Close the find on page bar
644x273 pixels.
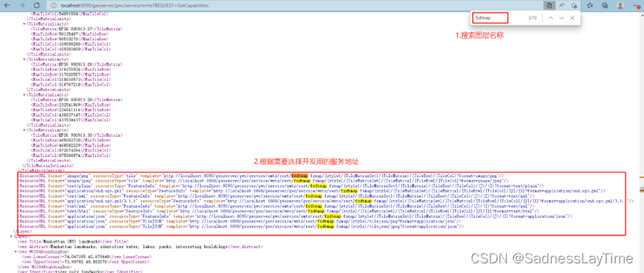(572, 18)
